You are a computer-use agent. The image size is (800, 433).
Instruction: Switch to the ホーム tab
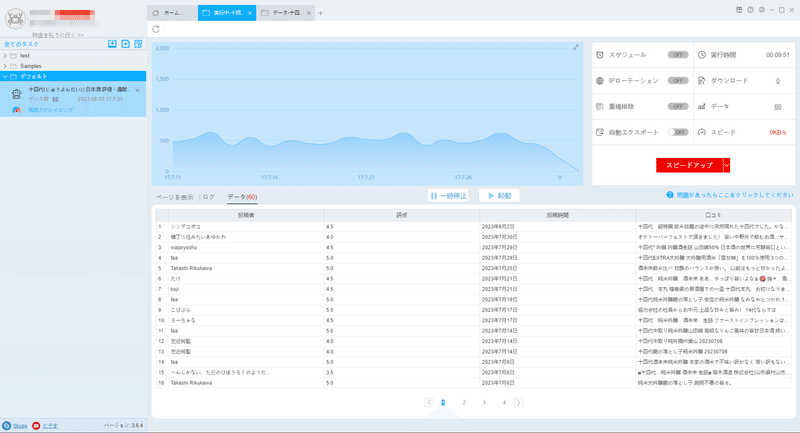tap(172, 13)
